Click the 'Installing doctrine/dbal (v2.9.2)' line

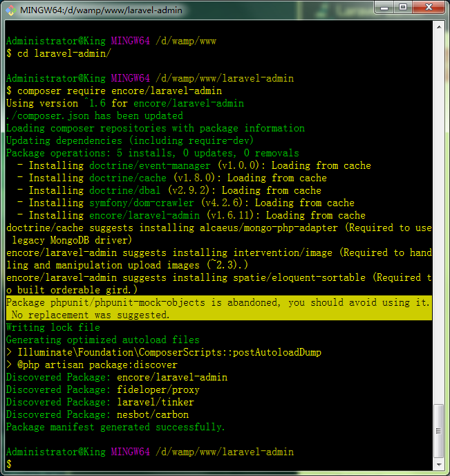[169, 190]
